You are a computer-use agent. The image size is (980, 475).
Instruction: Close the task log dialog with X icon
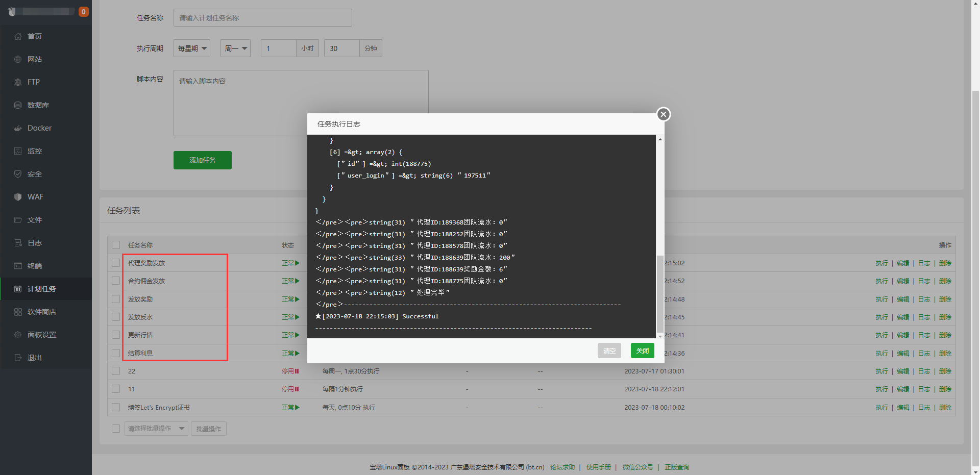pos(663,114)
